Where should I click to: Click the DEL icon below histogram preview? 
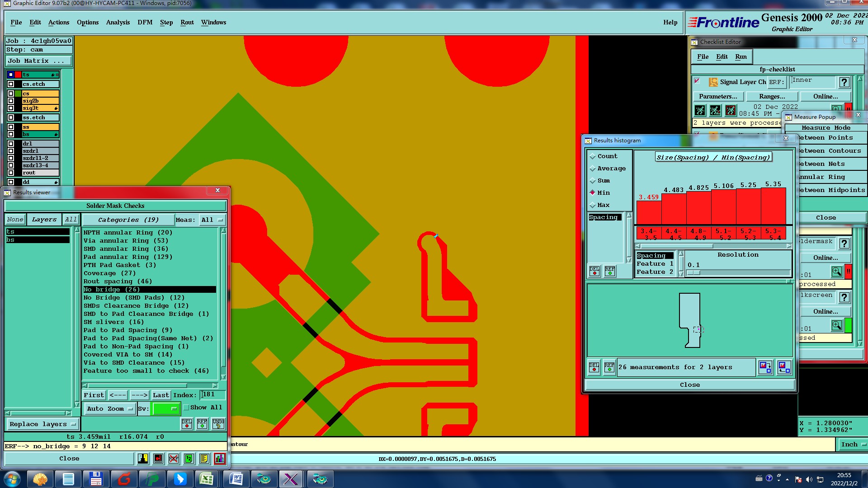click(594, 367)
